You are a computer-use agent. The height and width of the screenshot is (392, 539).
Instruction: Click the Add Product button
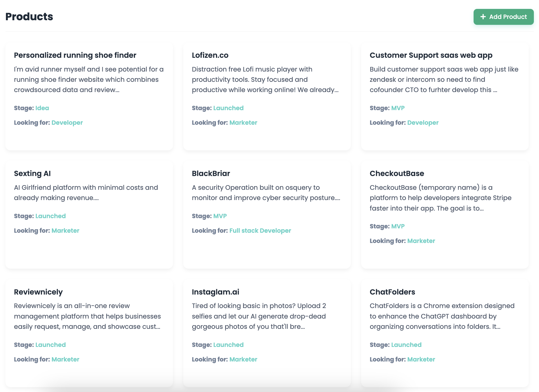[x=504, y=17]
